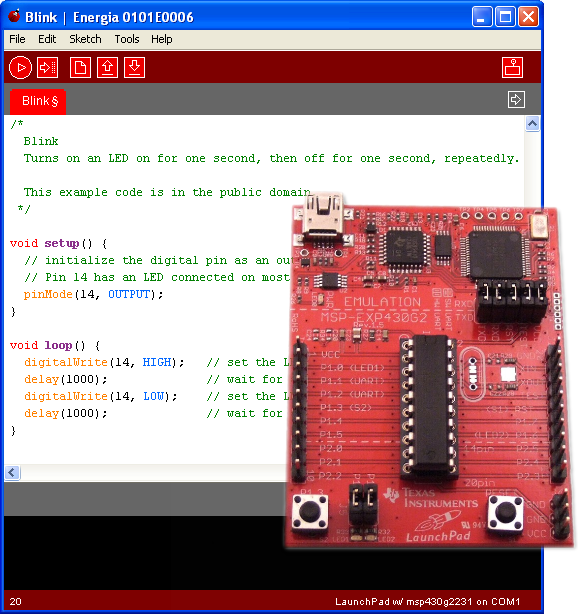Minimize the Energia window
The width and height of the screenshot is (578, 614).
pyautogui.click(x=482, y=17)
